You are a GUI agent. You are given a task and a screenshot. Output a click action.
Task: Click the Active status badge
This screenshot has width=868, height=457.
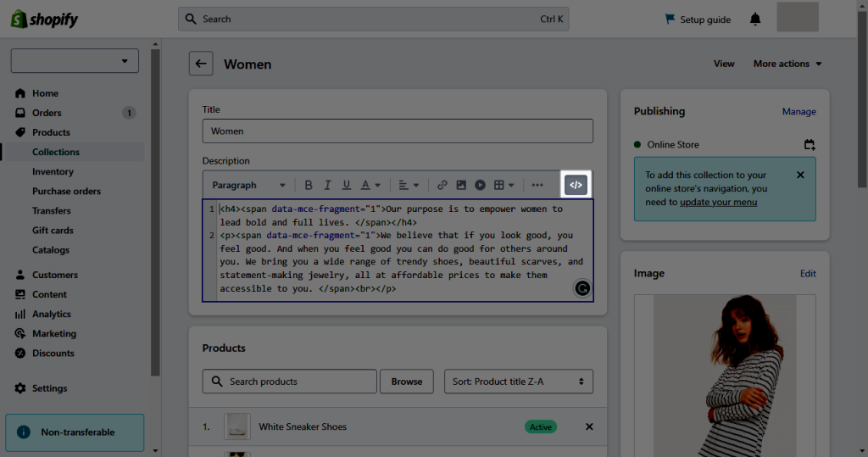[540, 426]
